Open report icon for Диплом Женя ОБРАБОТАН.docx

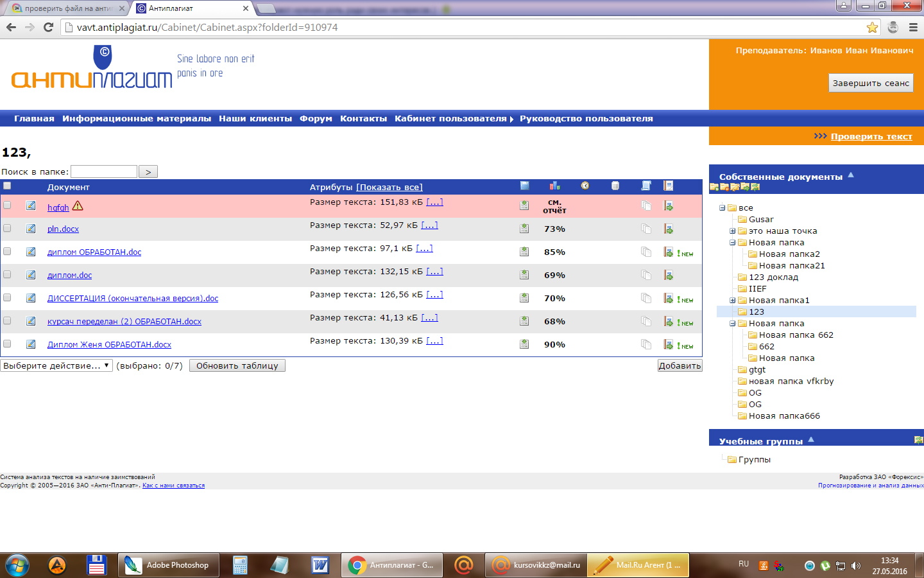pyautogui.click(x=668, y=344)
